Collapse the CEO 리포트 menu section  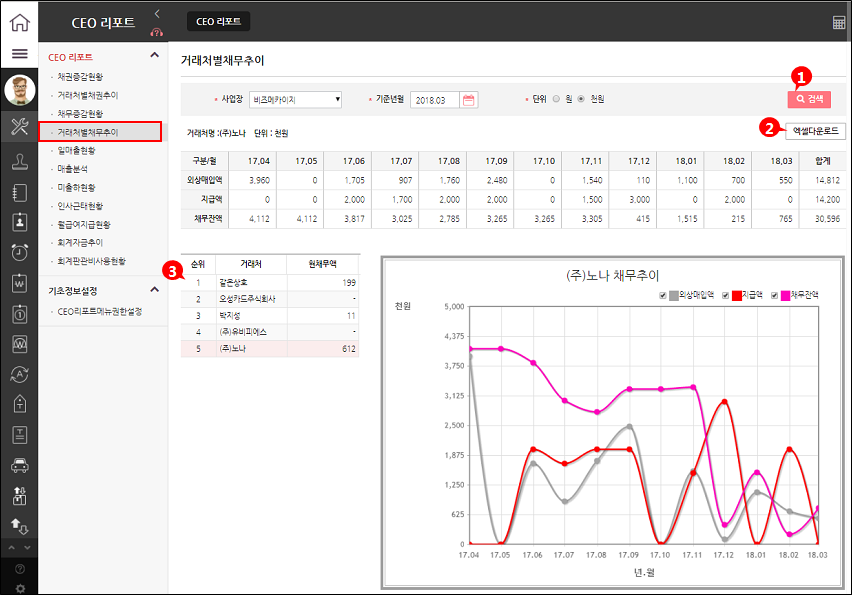click(154, 56)
